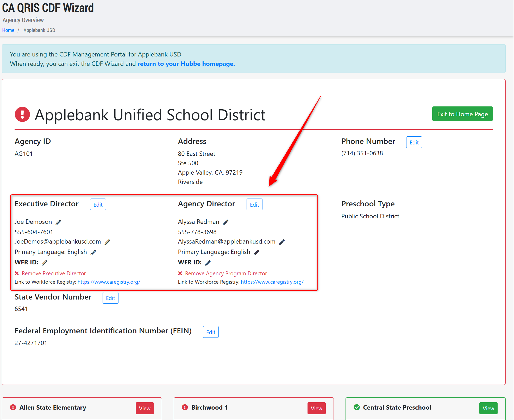Edit the State Vendor Number
Screen dimensions: 514x420
click(110, 298)
